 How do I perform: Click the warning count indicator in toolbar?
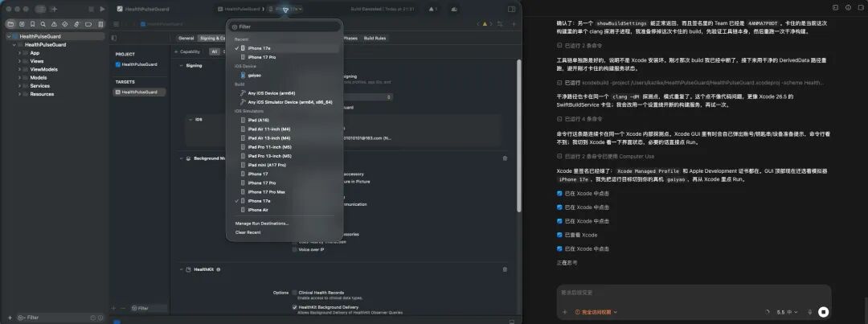point(433,9)
